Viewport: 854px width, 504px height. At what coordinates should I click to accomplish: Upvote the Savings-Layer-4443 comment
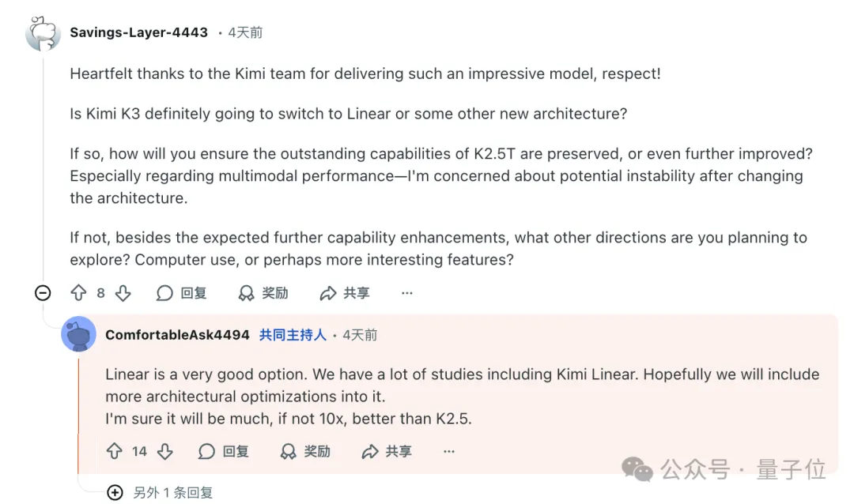[78, 293]
